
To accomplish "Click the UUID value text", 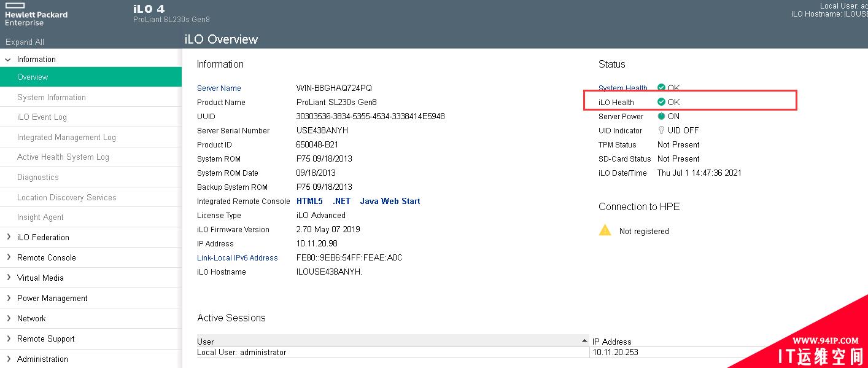I will [371, 116].
